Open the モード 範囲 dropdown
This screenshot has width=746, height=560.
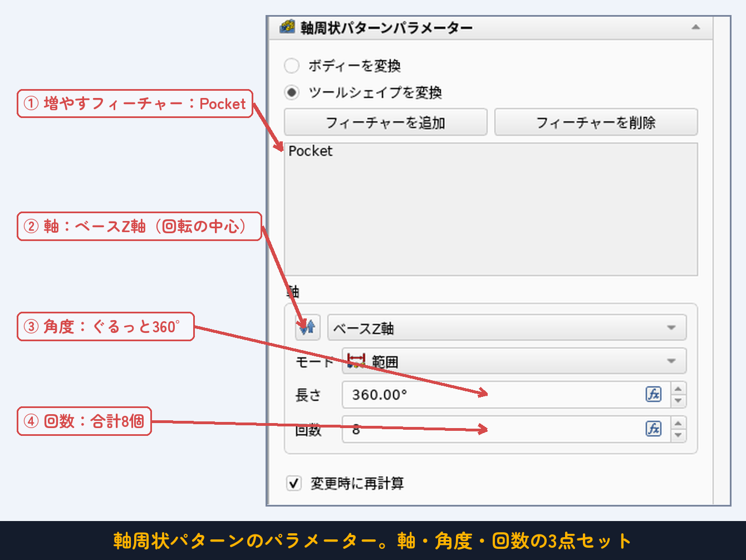pos(514,361)
